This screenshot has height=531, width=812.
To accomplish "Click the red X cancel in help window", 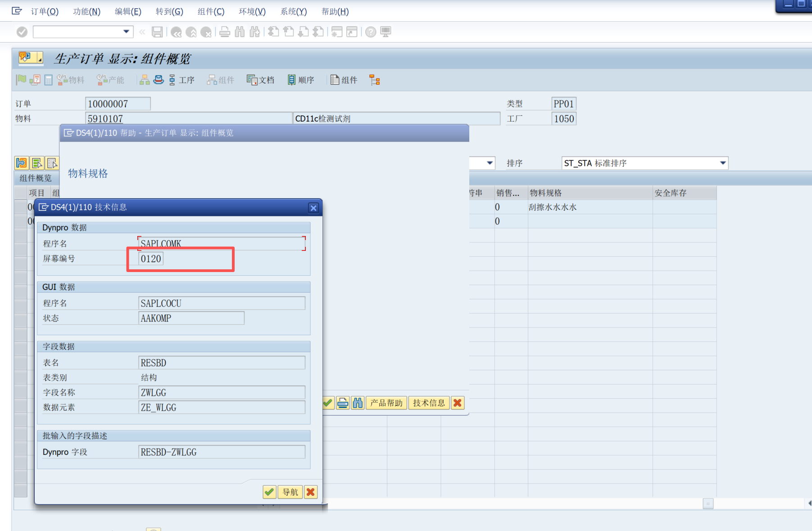I will coord(458,403).
